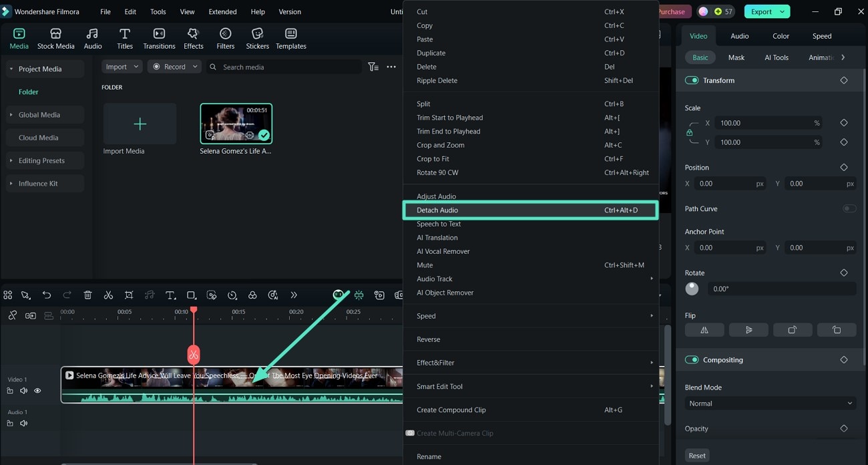This screenshot has width=868, height=465.
Task: Open the color adjustment circles tool
Action: coord(252,295)
